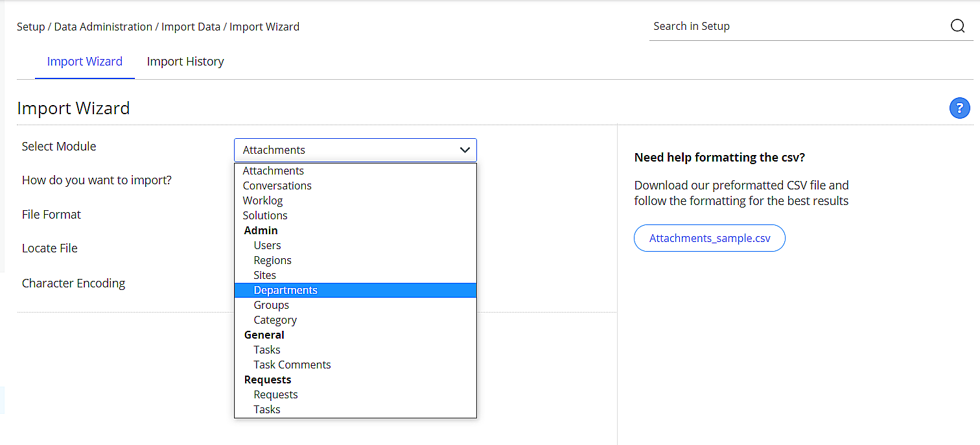Choose the Users option under Admin

point(268,245)
